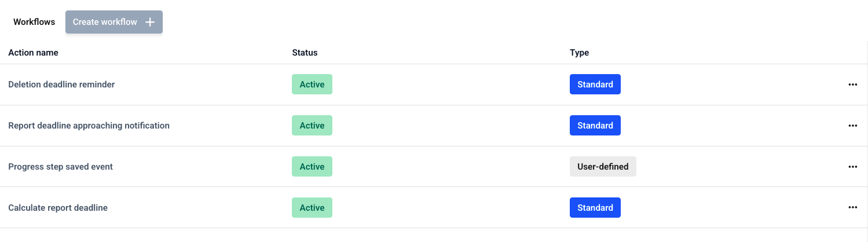Viewport: 868px width, 242px height.
Task: Click the User-defined type badge
Action: pyautogui.click(x=603, y=167)
